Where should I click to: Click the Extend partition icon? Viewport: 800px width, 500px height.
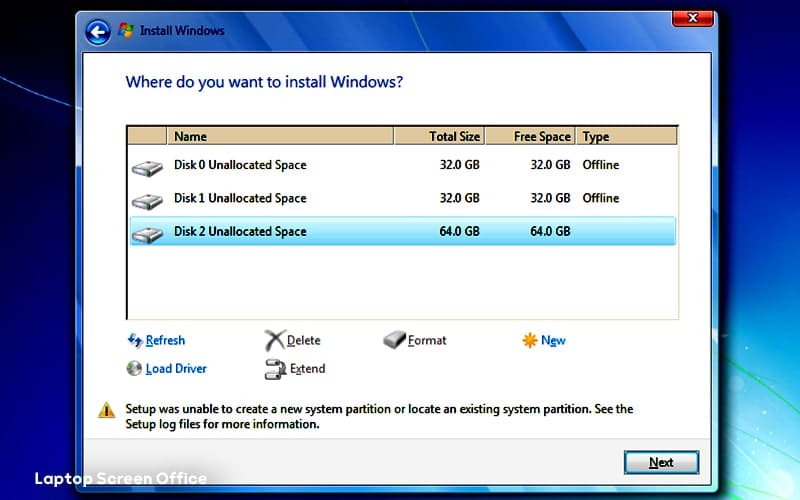275,369
